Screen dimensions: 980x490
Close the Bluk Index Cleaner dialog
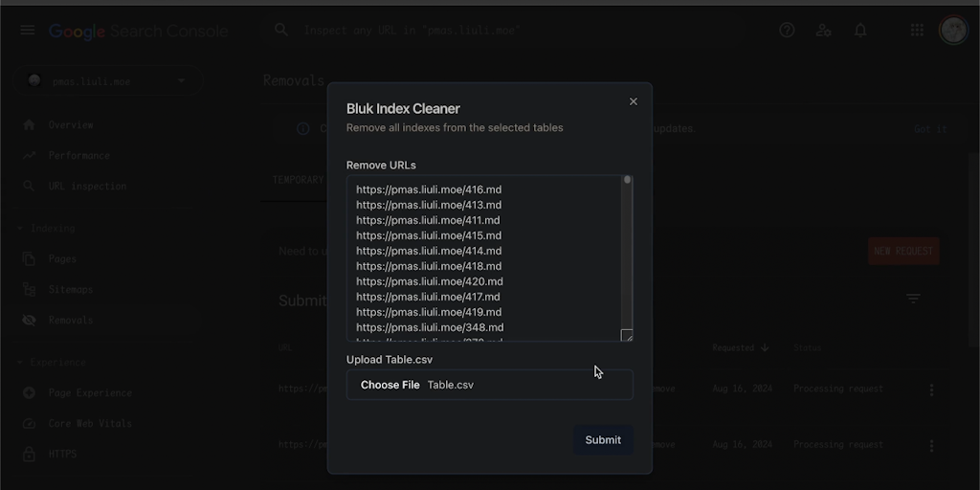(x=633, y=101)
